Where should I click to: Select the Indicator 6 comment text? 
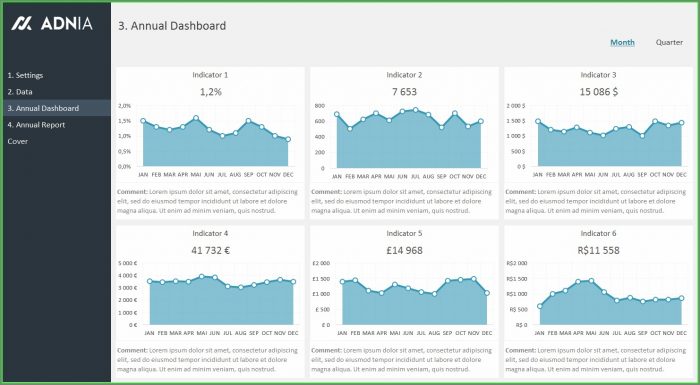click(596, 360)
